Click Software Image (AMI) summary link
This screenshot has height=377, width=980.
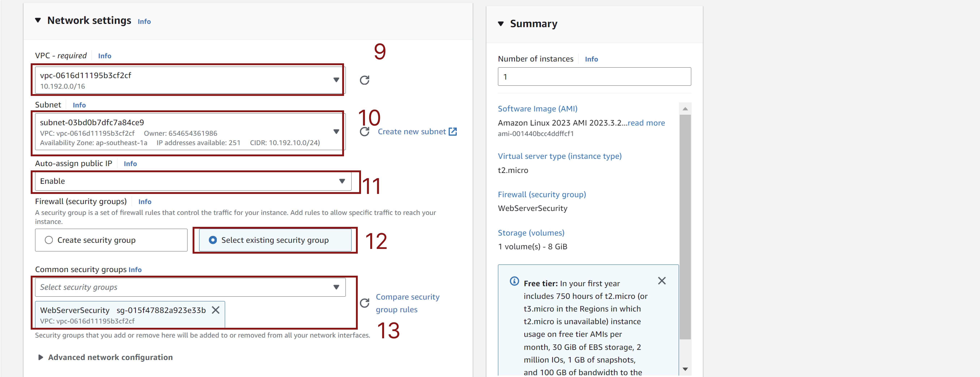(x=538, y=109)
